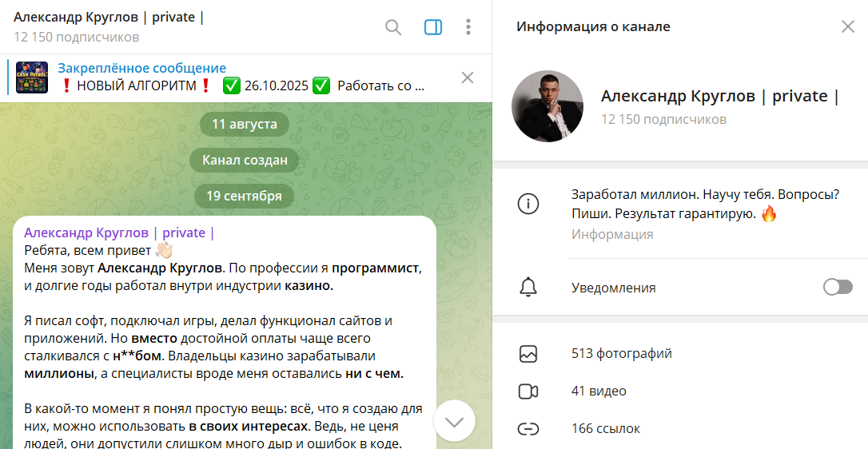
Task: Open the 513 фотографий section
Action: pyautogui.click(x=622, y=353)
